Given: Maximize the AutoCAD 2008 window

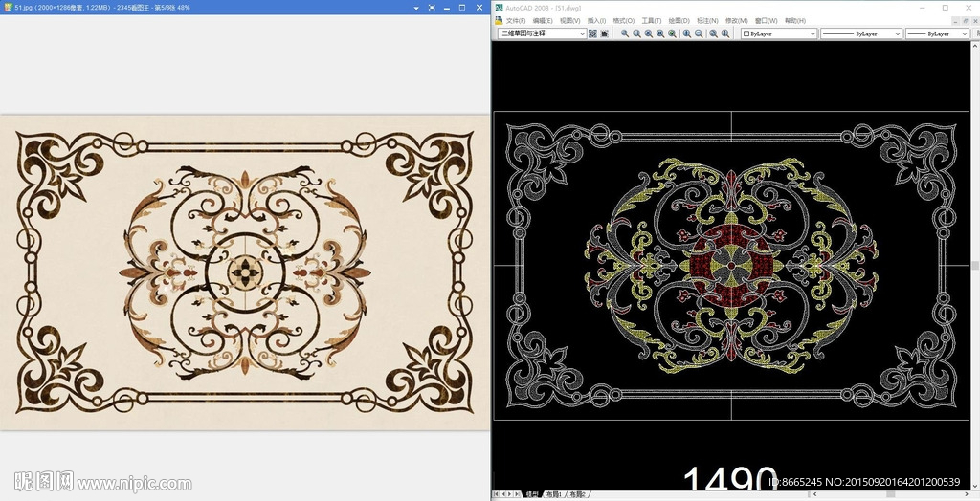Looking at the screenshot, I should click(945, 8).
